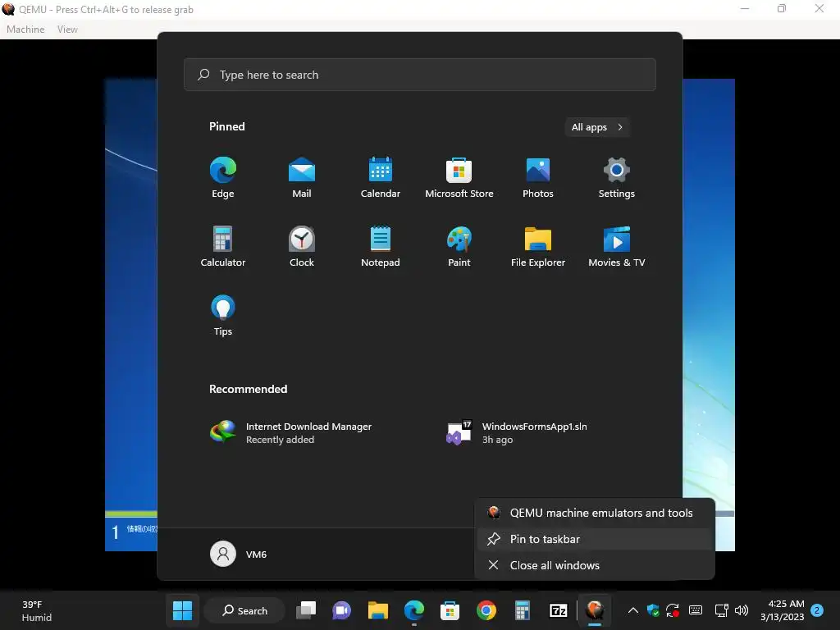Open the Tips app
Image resolution: width=840 pixels, height=630 pixels.
(x=223, y=316)
